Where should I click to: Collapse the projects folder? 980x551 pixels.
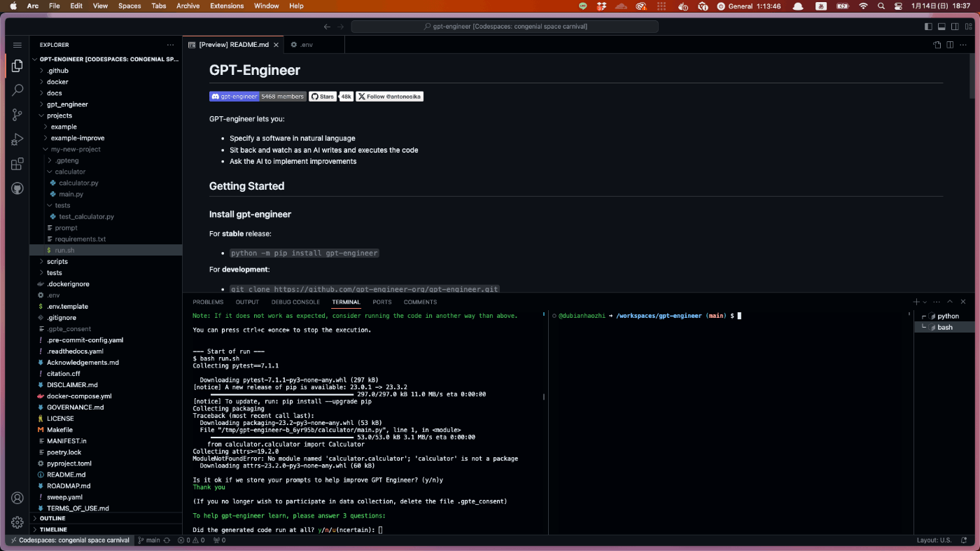[106, 116]
